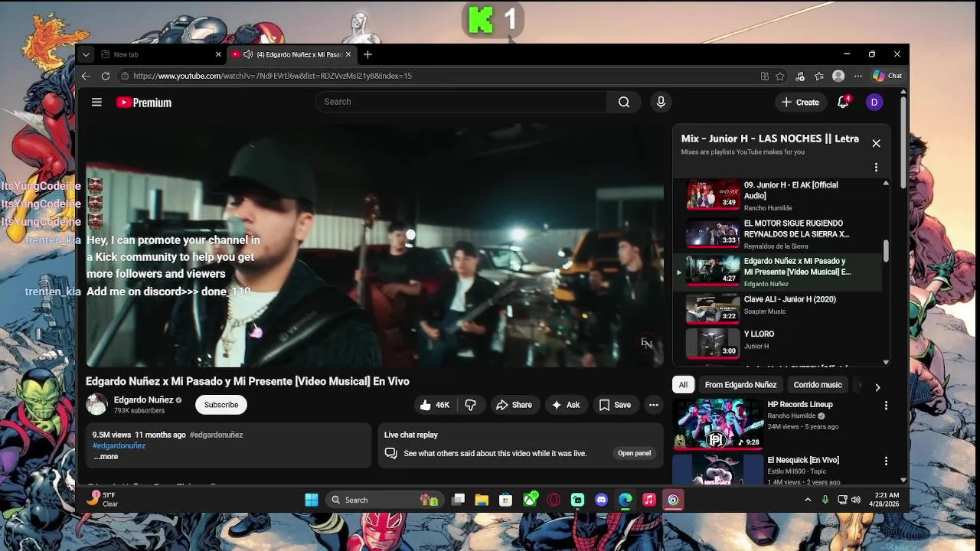
Task: Click the playlist panel scrollbar thumb
Action: point(887,251)
